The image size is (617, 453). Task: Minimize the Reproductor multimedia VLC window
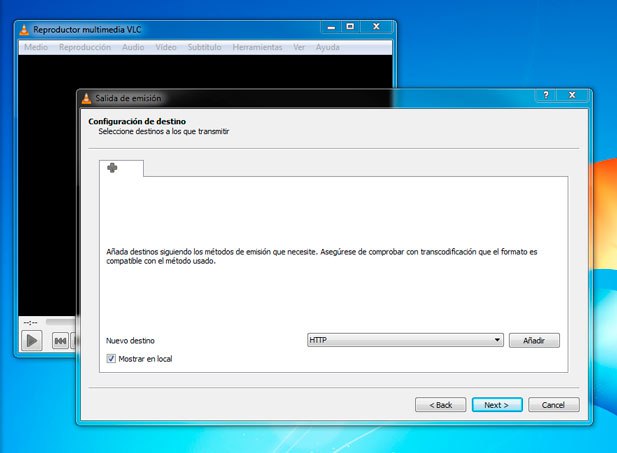click(331, 27)
